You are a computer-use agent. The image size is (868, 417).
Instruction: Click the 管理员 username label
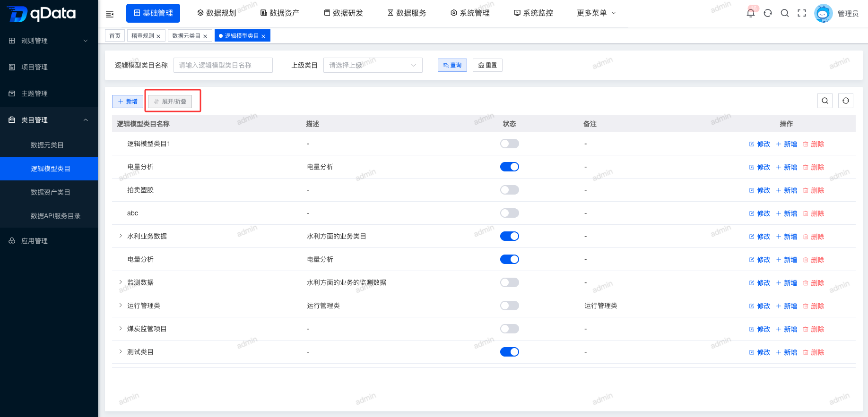coord(848,14)
